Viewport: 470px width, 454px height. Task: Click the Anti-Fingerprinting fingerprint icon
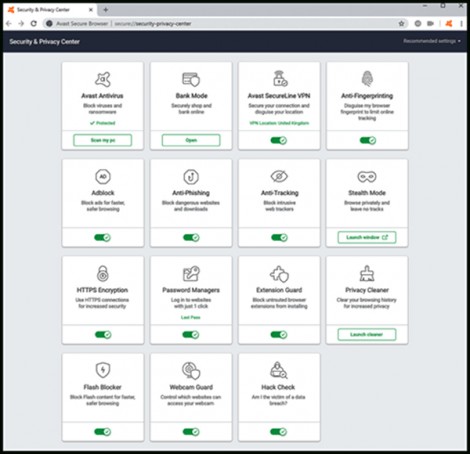[367, 79]
